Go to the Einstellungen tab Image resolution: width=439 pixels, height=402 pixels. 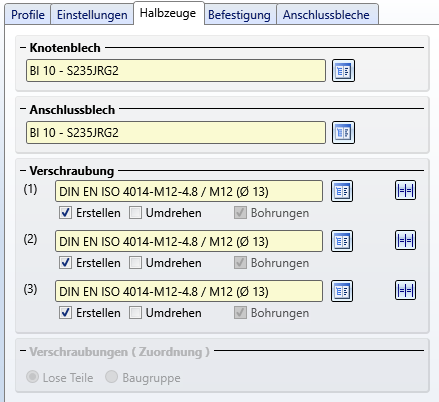[x=92, y=15]
